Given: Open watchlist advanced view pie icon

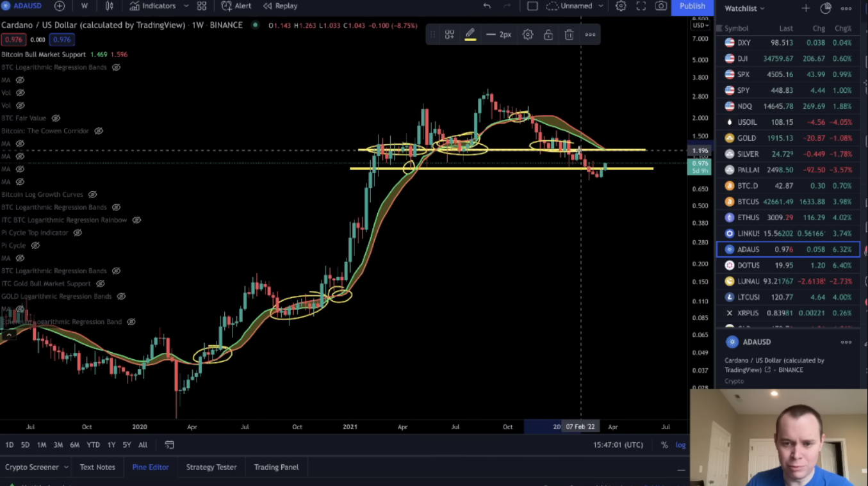Looking at the screenshot, I should pos(826,8).
